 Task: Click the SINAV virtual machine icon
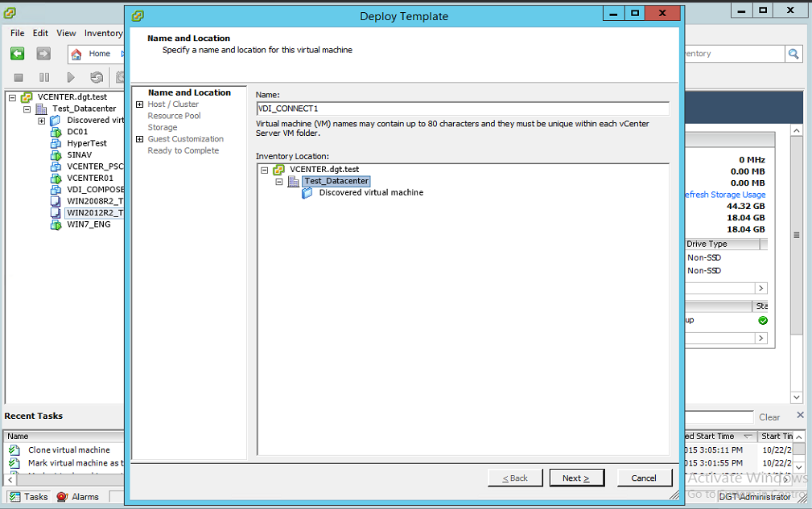click(56, 155)
